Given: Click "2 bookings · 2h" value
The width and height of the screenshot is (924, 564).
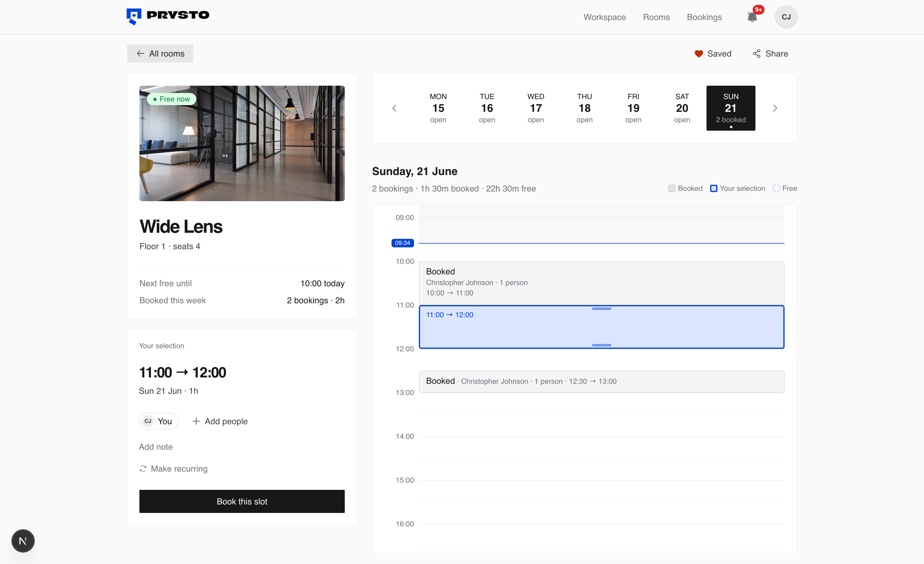Looking at the screenshot, I should tap(315, 300).
